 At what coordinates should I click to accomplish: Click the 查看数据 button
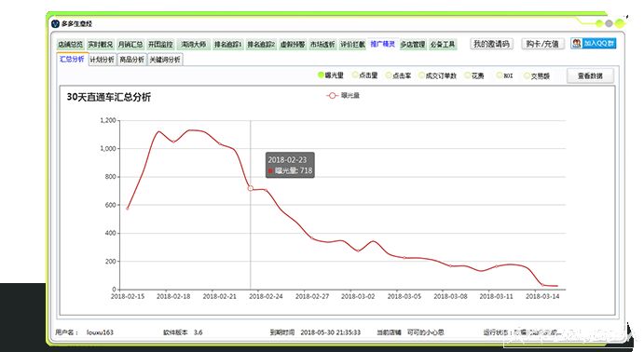coord(590,76)
